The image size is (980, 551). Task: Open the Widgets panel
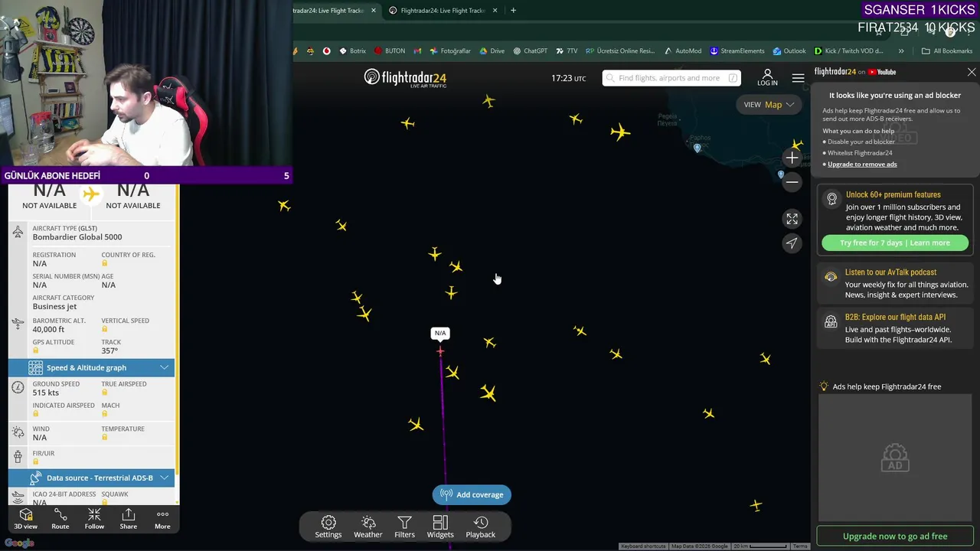(440, 527)
